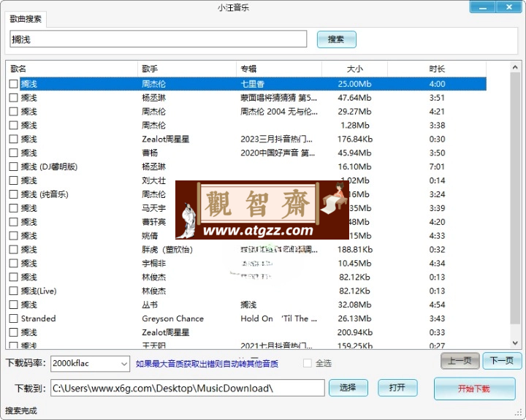Click 选择 to choose download folder

tap(348, 388)
